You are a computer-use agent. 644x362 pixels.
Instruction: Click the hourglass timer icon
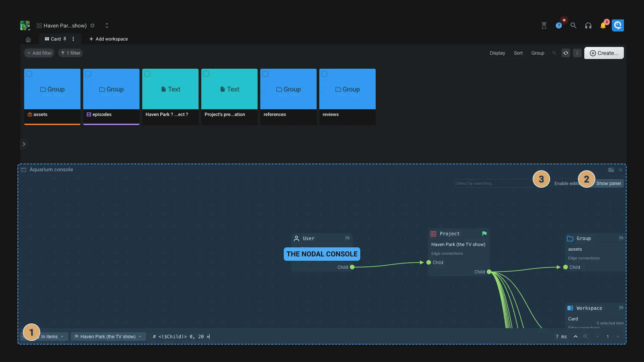[x=544, y=25]
